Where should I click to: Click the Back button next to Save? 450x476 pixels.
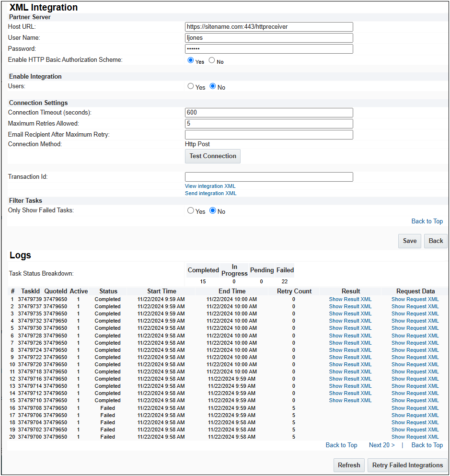tap(435, 241)
